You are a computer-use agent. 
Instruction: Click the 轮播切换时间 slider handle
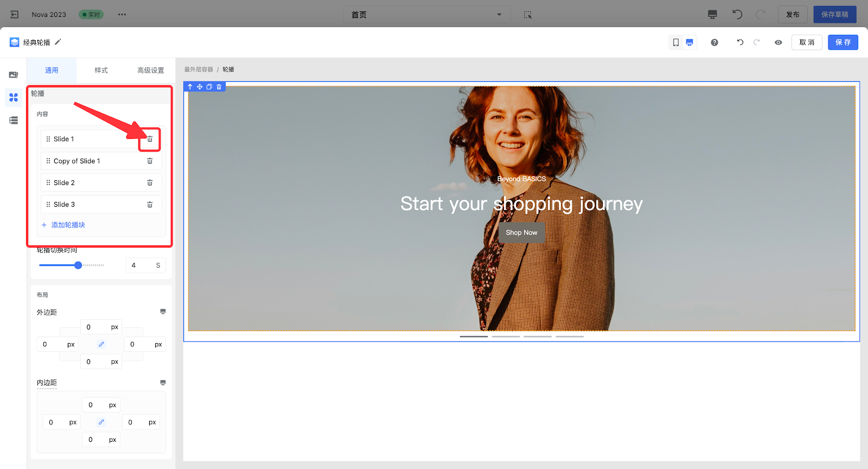78,265
